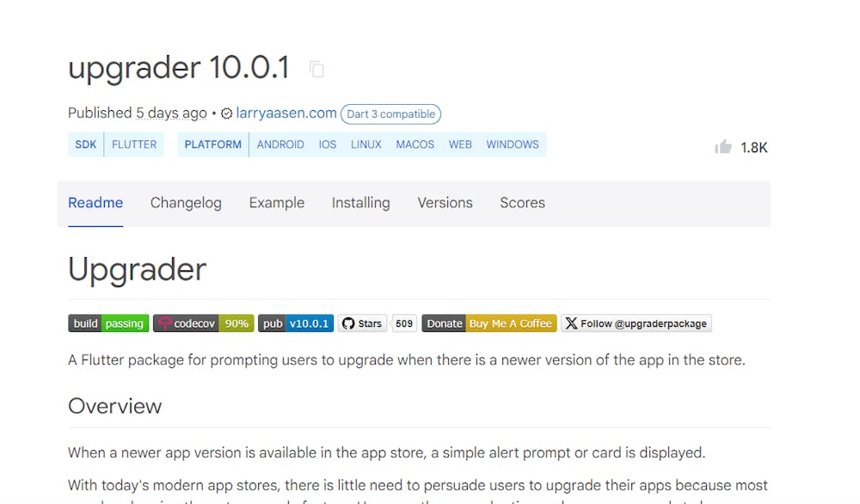
Task: Click the 'Overview' section heading
Action: click(114, 406)
